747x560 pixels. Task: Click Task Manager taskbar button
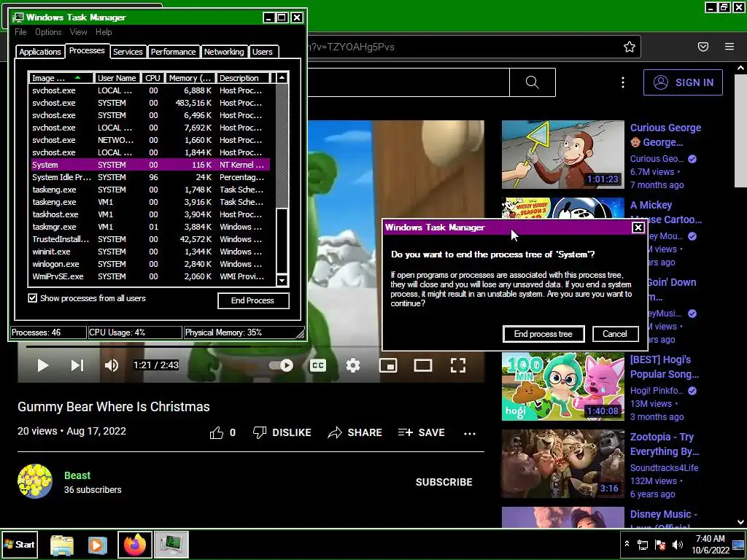click(x=171, y=545)
